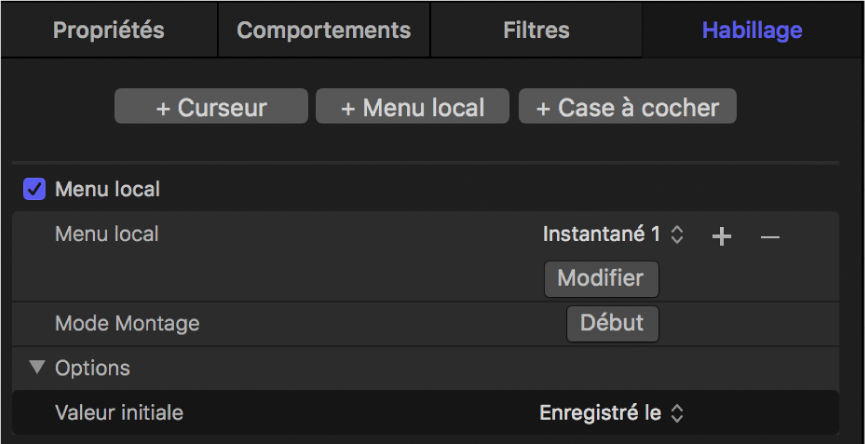Uncheck the Menu local checkbox
This screenshot has width=865, height=444.
(x=35, y=189)
